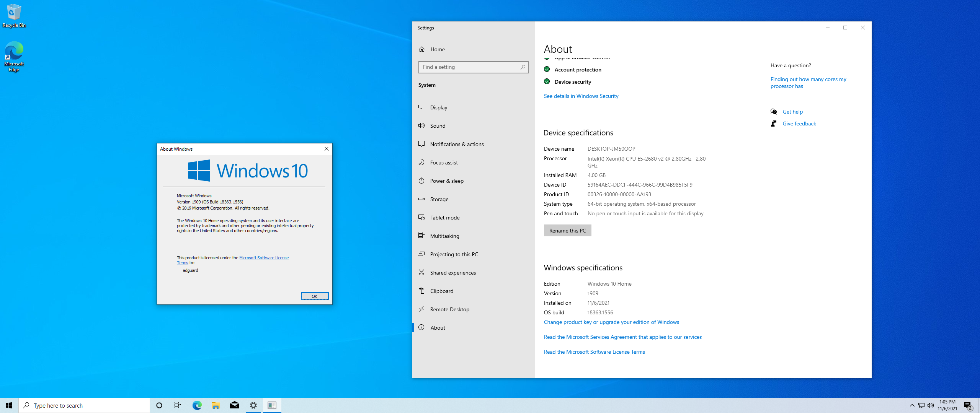Open Mail from the taskbar
The image size is (980, 413).
pos(234,405)
